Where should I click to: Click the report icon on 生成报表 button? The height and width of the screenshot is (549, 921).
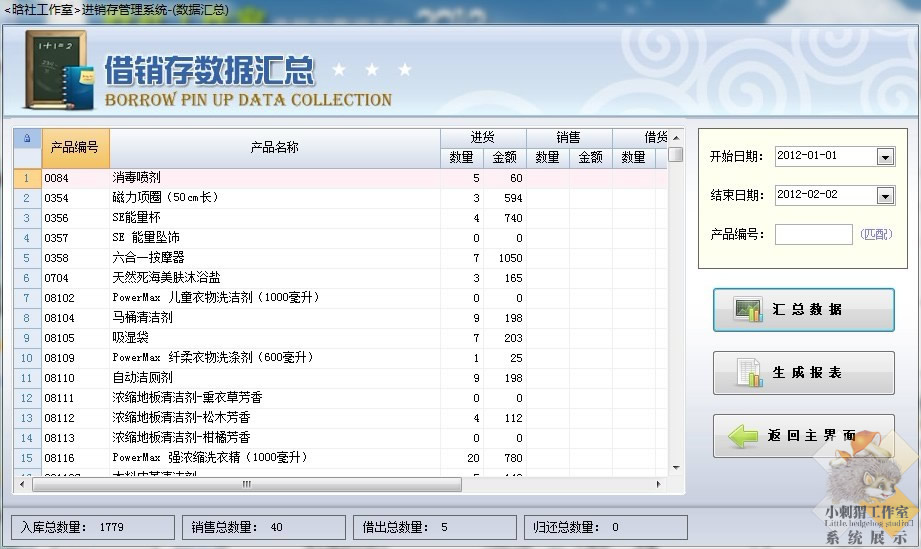click(748, 373)
